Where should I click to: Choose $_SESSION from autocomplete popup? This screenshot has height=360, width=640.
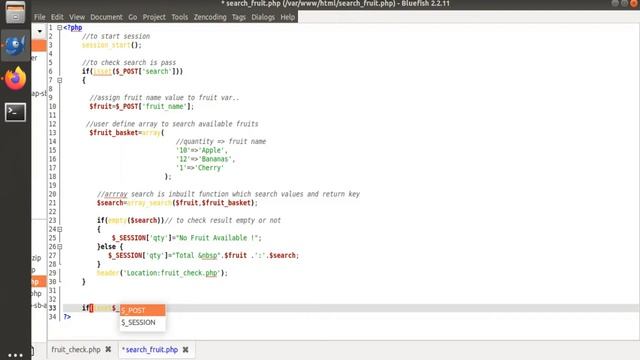(x=142, y=322)
